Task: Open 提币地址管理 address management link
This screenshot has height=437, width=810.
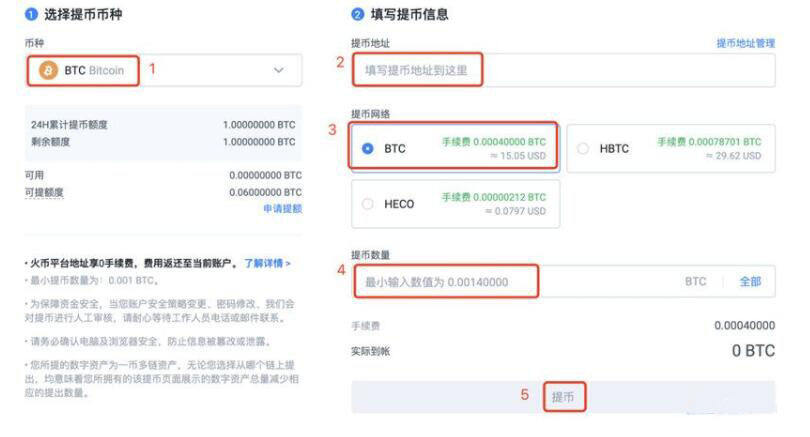Action: [745, 43]
